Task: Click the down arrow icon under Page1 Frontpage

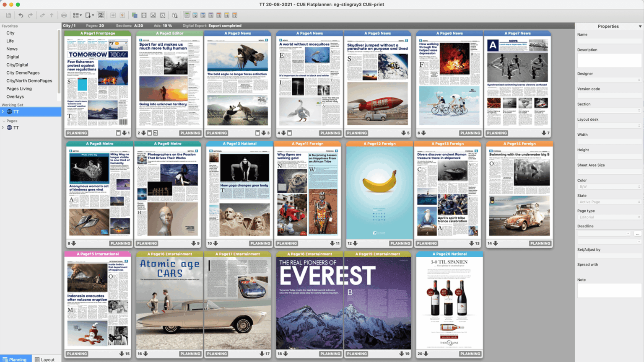Action: tap(124, 133)
